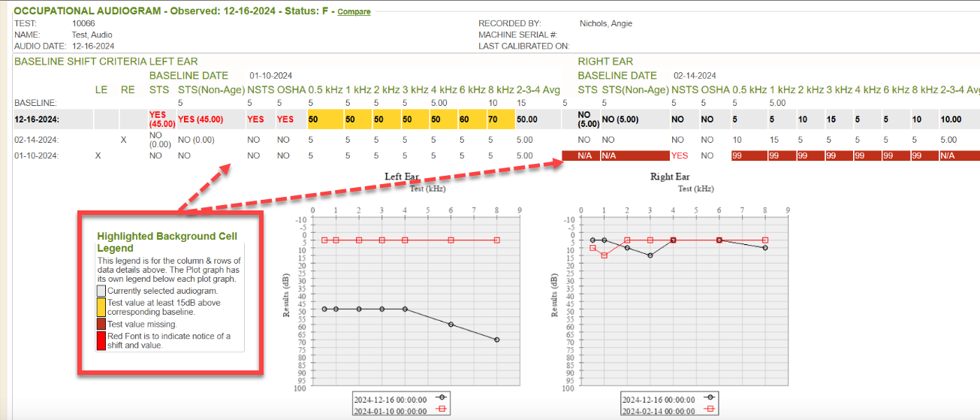Click Left Ear data point at 8 kHz, 70 dB
Image resolution: width=980 pixels, height=420 pixels.
(497, 340)
